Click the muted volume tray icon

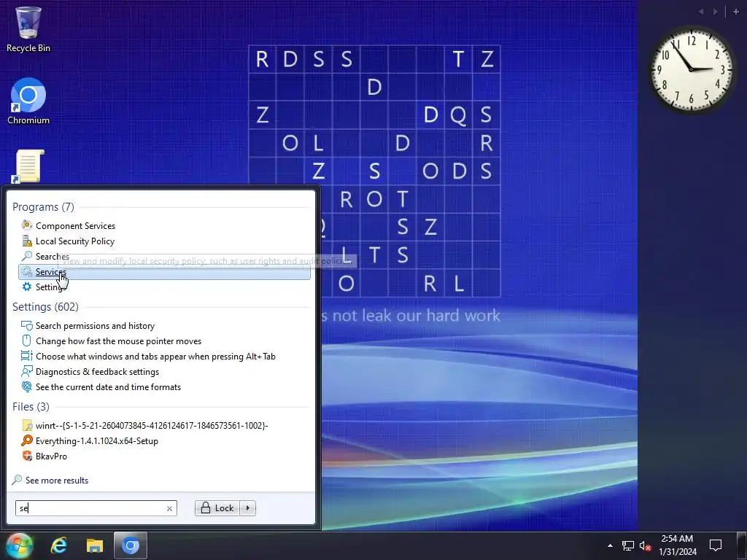pyautogui.click(x=645, y=545)
